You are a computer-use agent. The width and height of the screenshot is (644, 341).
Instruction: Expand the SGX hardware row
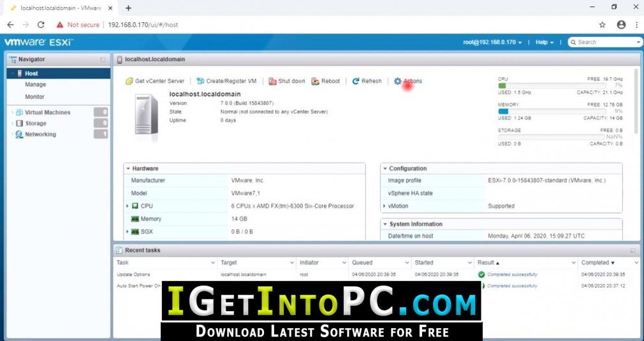click(x=128, y=232)
